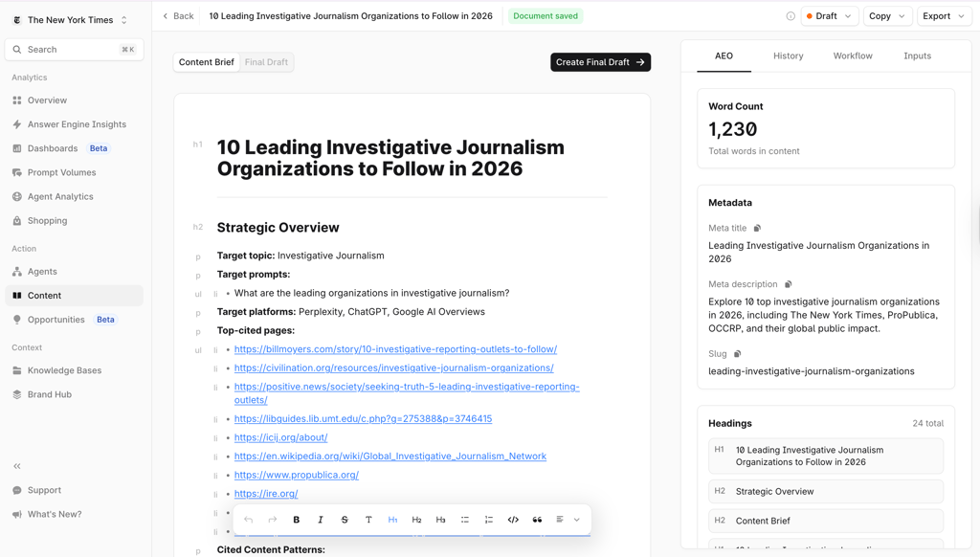The height and width of the screenshot is (557, 980).
Task: Click the Strategic Overview heading in editor
Action: tap(278, 228)
